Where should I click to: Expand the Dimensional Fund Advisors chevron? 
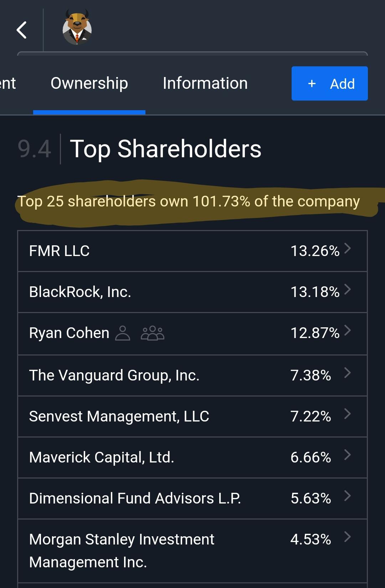(347, 498)
